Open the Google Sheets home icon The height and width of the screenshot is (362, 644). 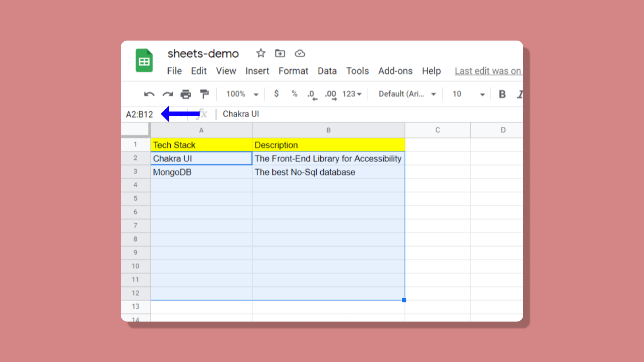click(144, 61)
